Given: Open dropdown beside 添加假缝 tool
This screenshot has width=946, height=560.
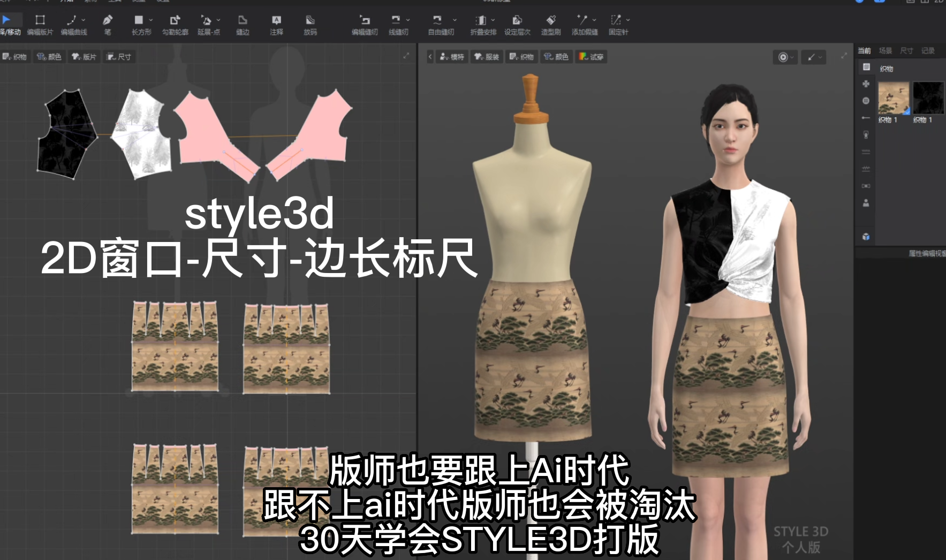Looking at the screenshot, I should click(594, 20).
